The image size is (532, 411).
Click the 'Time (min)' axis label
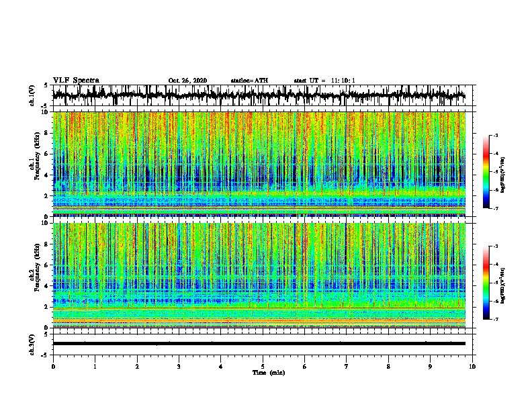point(269,373)
